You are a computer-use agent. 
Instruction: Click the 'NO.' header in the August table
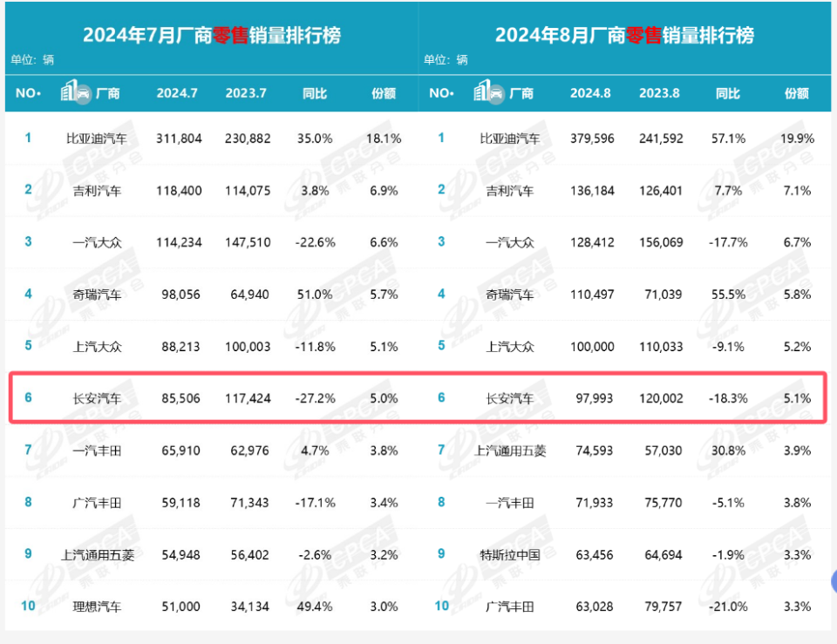tap(441, 93)
